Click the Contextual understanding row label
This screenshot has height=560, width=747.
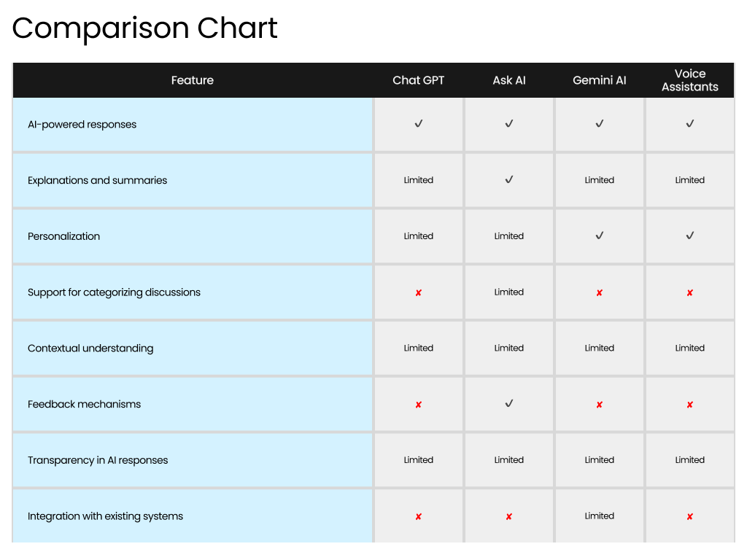[90, 348]
